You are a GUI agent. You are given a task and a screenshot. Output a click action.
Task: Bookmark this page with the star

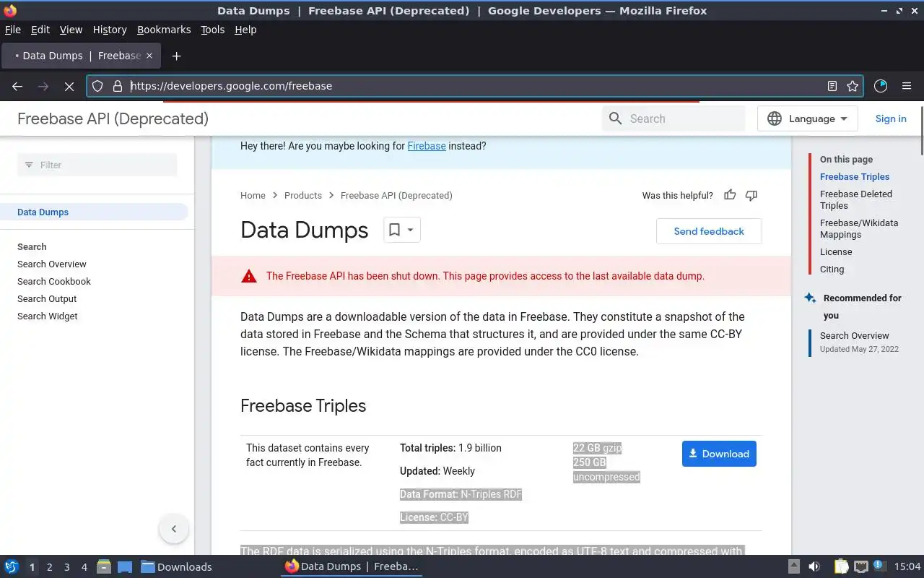[853, 86]
